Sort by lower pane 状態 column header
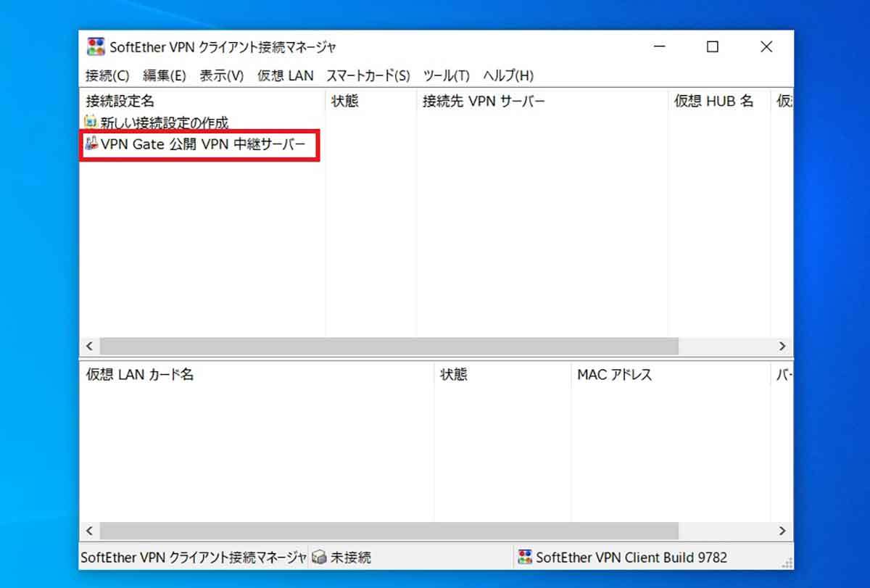 (x=502, y=375)
